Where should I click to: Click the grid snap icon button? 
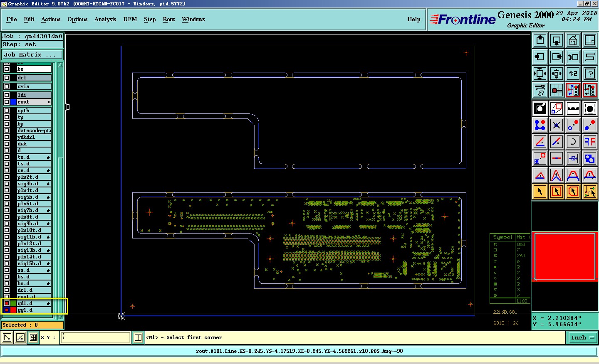[33, 337]
